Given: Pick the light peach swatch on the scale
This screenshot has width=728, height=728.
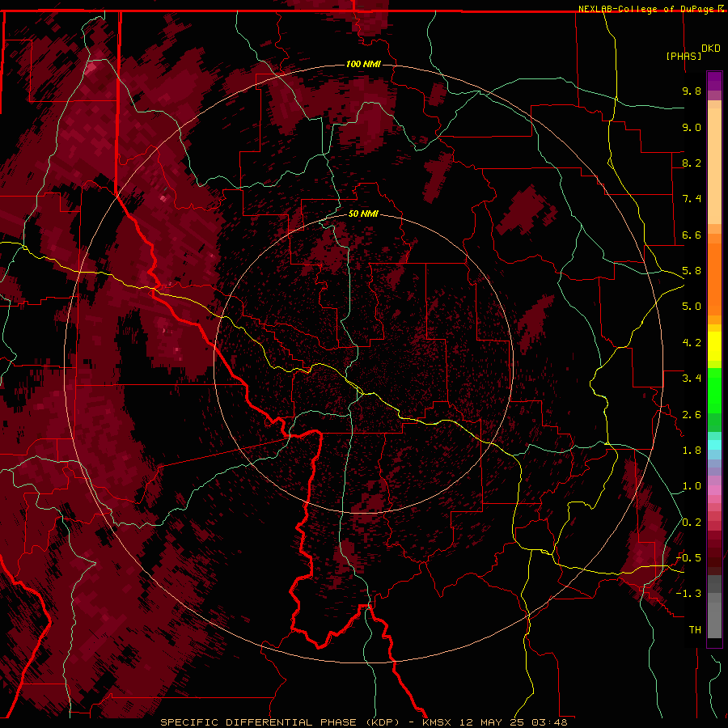Looking at the screenshot, I should 714,167.
